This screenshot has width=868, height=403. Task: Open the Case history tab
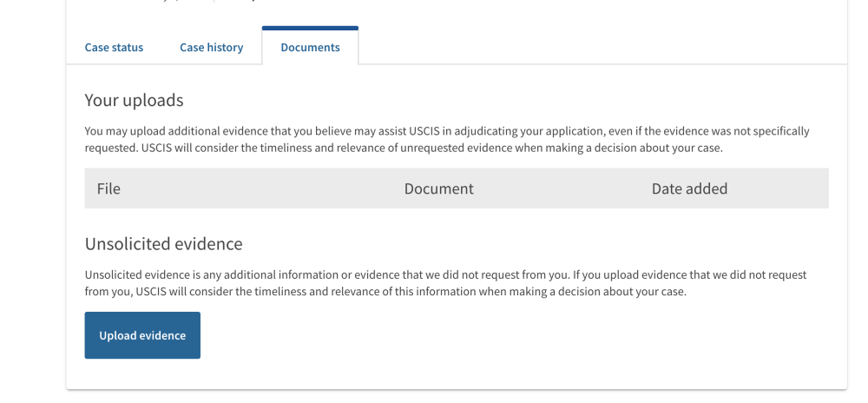(212, 48)
